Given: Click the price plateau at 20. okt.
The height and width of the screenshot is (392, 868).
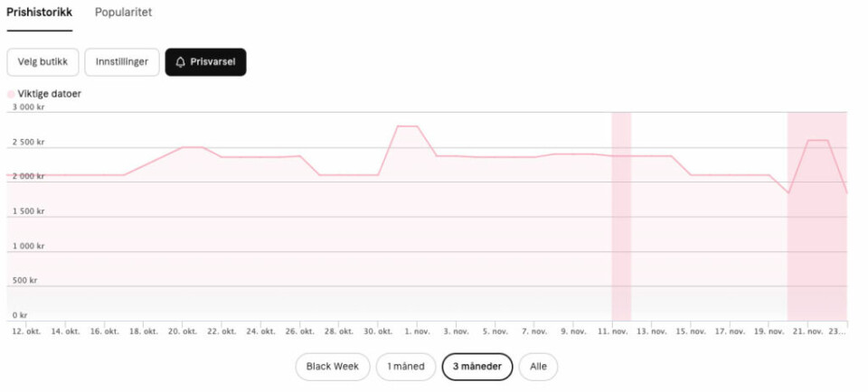Looking at the screenshot, I should pyautogui.click(x=192, y=147).
